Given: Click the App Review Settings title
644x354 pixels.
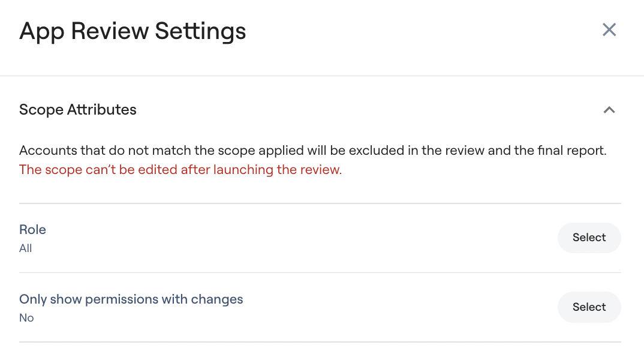Looking at the screenshot, I should pyautogui.click(x=133, y=31).
